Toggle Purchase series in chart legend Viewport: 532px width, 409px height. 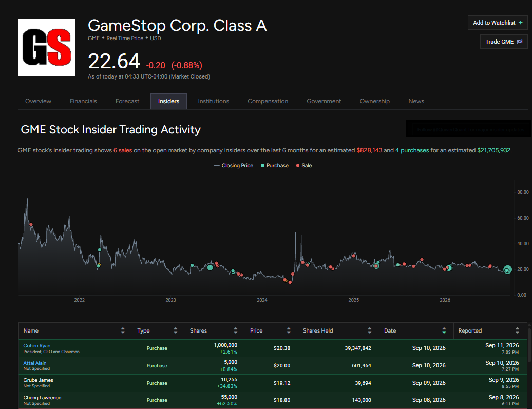[x=275, y=166]
